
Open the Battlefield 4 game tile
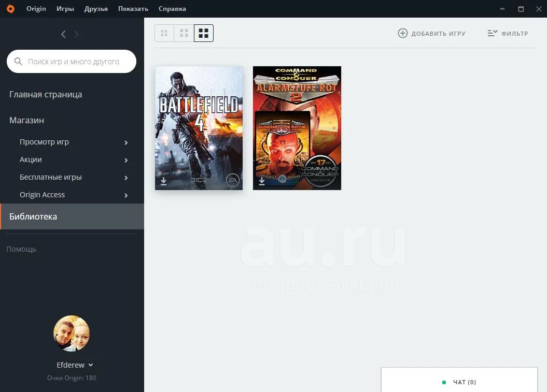(x=199, y=128)
